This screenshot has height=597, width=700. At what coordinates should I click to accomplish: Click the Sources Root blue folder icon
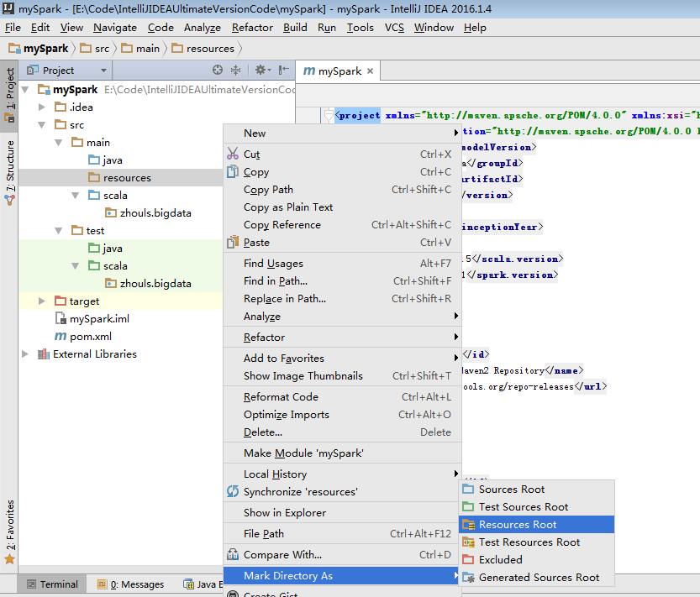(x=468, y=489)
